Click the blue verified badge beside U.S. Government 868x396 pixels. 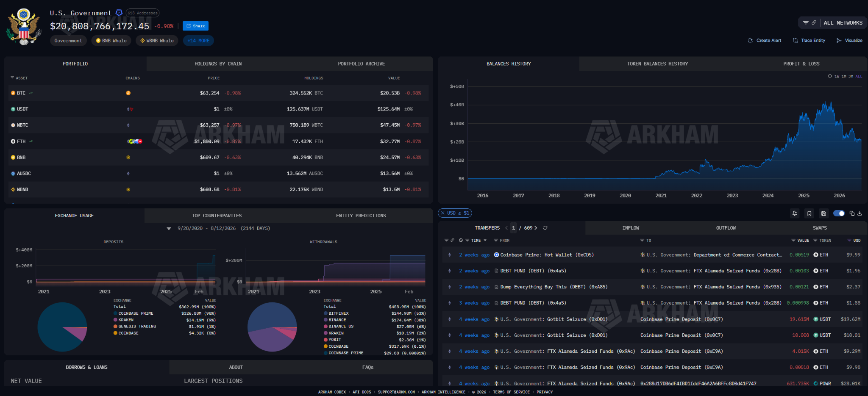tap(119, 13)
